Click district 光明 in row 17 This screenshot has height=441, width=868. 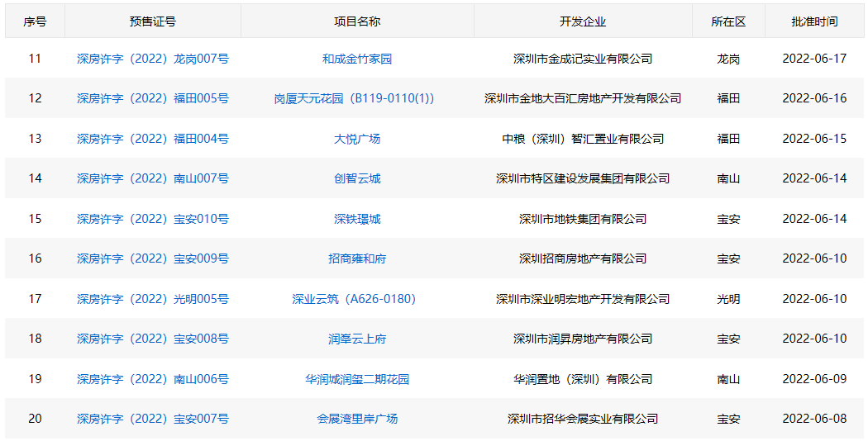(x=728, y=299)
